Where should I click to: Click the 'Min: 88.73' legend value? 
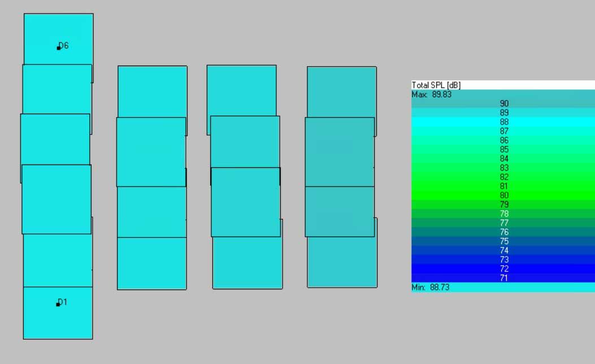pos(431,287)
